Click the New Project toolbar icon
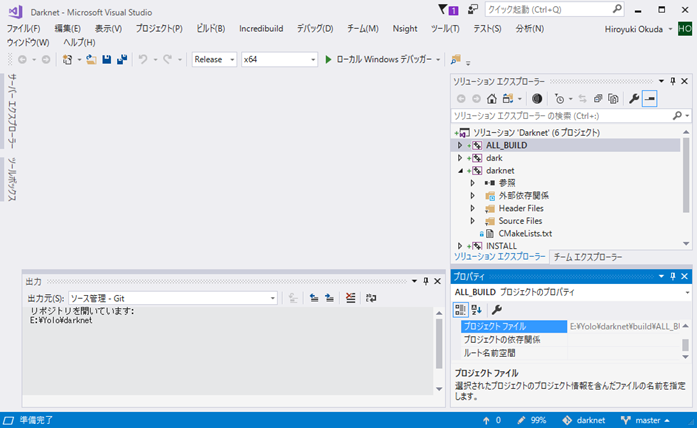 click(x=68, y=60)
